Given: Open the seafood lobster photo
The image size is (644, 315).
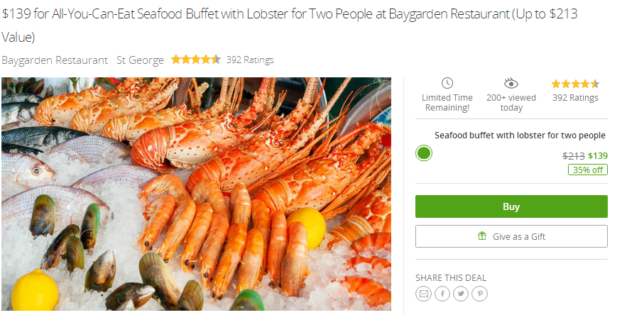Looking at the screenshot, I should tap(196, 194).
